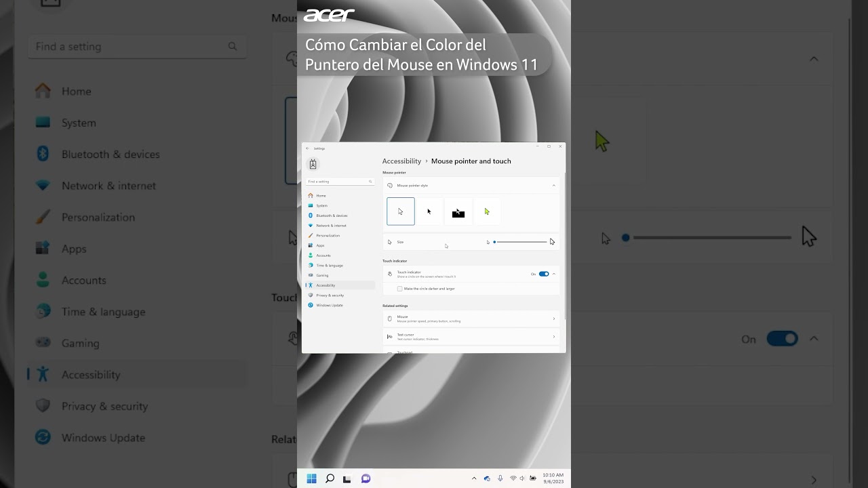Open the battery tray icon

tap(532, 479)
